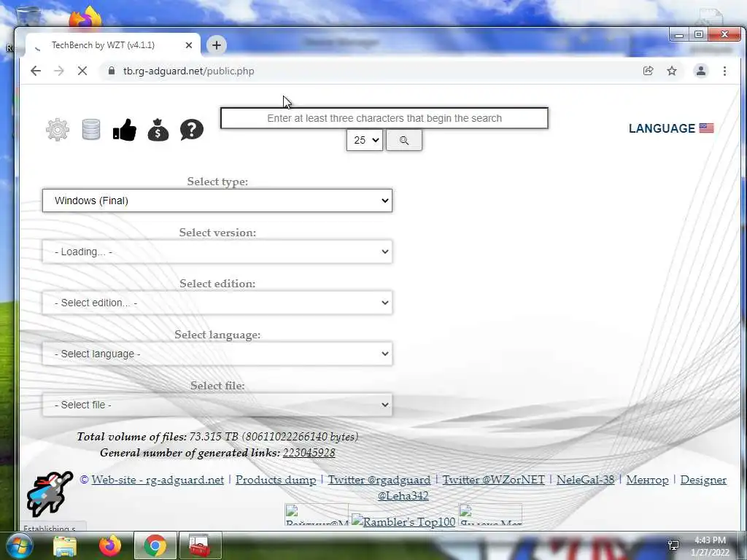Stop the page loading with X button
747x560 pixels.
(x=82, y=71)
